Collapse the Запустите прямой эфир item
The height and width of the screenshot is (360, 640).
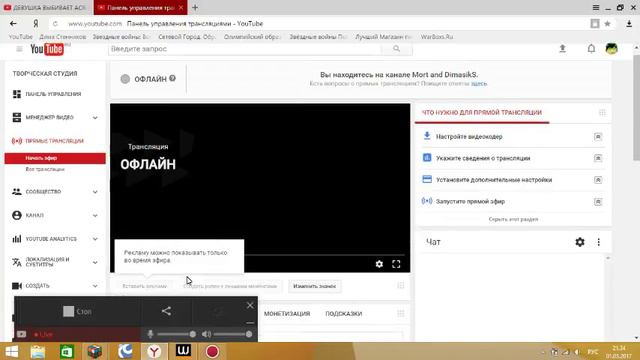tap(598, 202)
